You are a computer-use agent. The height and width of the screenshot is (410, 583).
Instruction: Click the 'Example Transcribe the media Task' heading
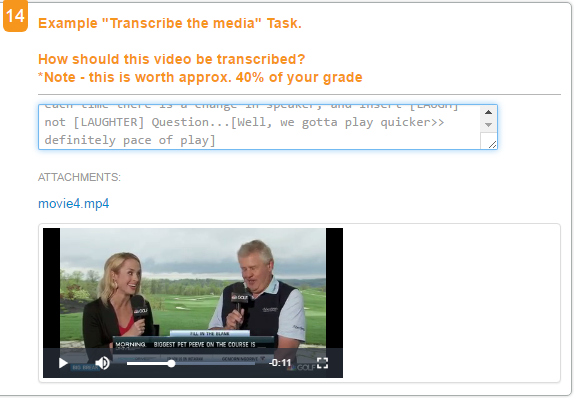170,23
